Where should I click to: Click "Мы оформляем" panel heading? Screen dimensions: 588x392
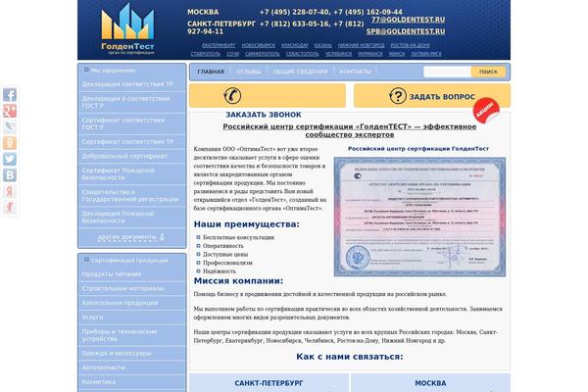tap(114, 71)
